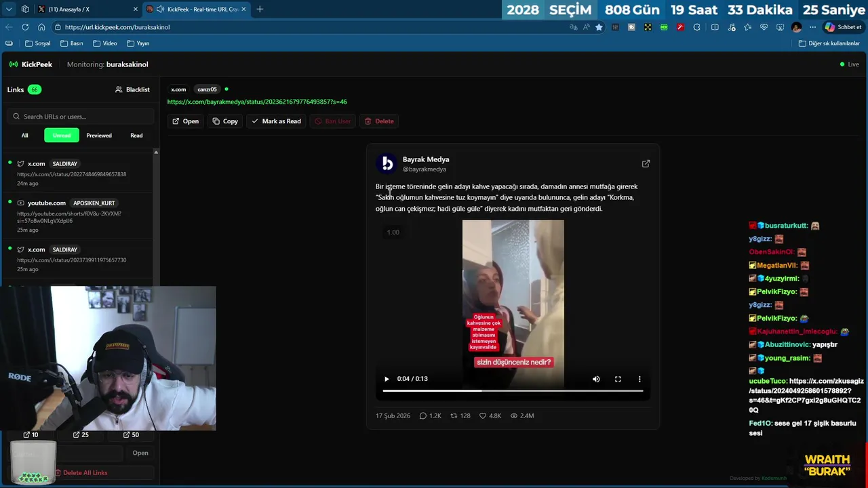Toggle the favorite star for this page

(599, 27)
